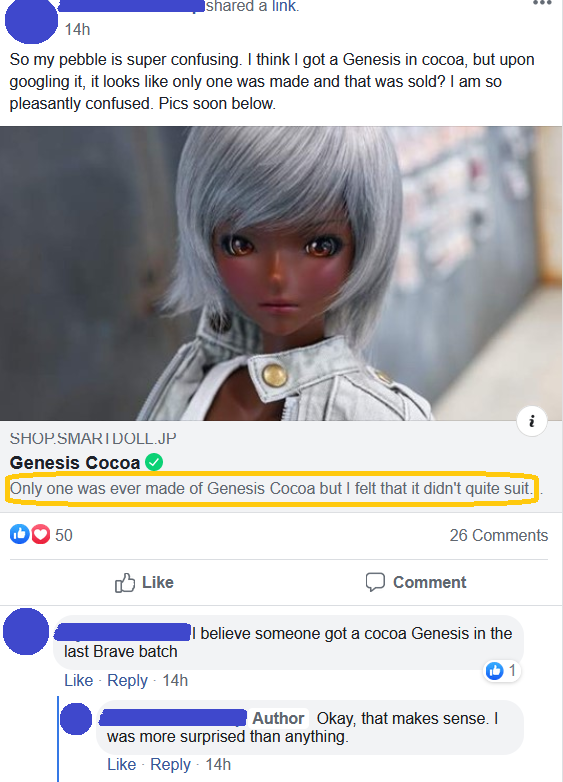The width and height of the screenshot is (563, 782).
Task: Open the post options three-dot menu
Action: (542, 2)
